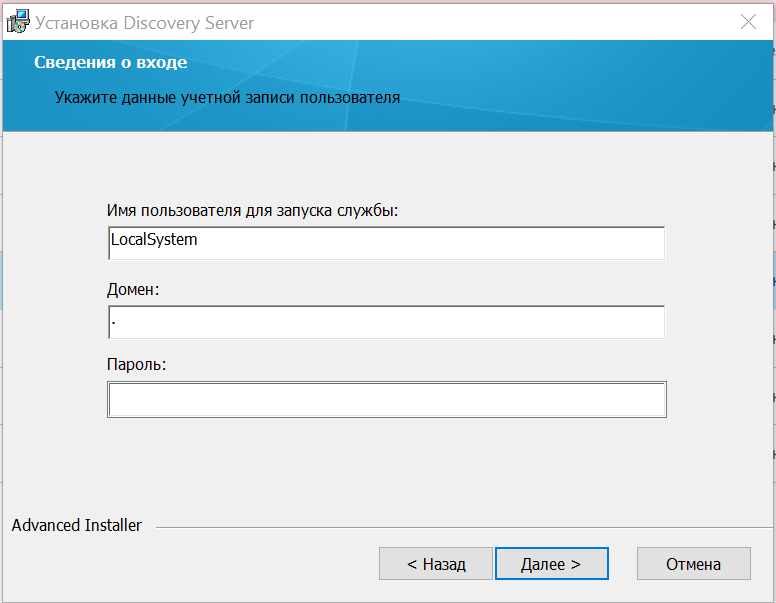776x603 pixels.
Task: Close the Discovery Server setup window
Action: (x=748, y=22)
